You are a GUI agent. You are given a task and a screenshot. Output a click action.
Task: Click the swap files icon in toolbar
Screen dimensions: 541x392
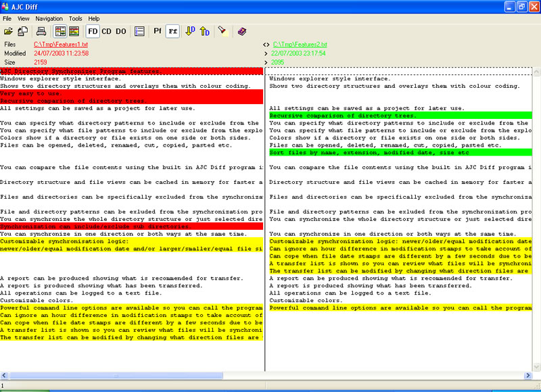pos(22,31)
